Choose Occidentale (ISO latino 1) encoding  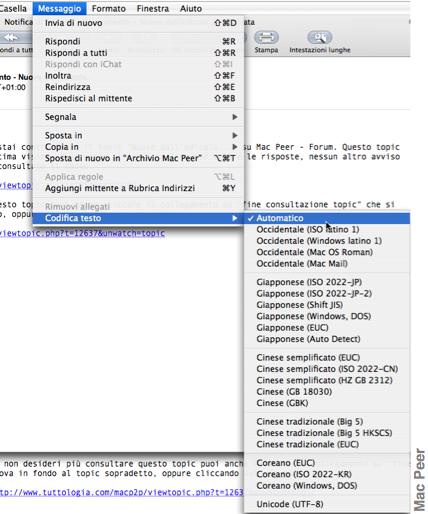327,229
